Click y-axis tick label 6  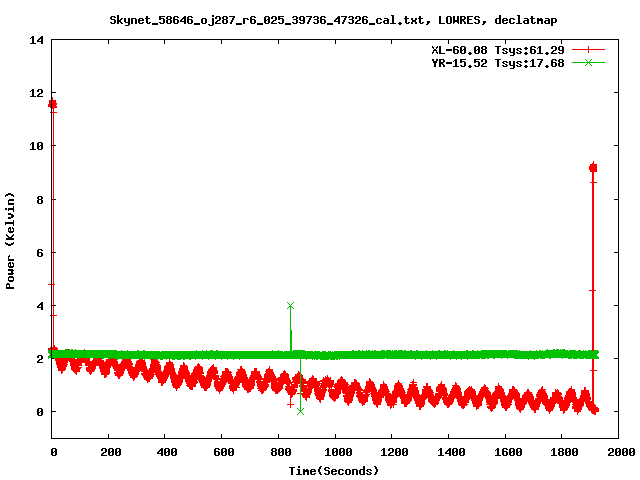40,253
